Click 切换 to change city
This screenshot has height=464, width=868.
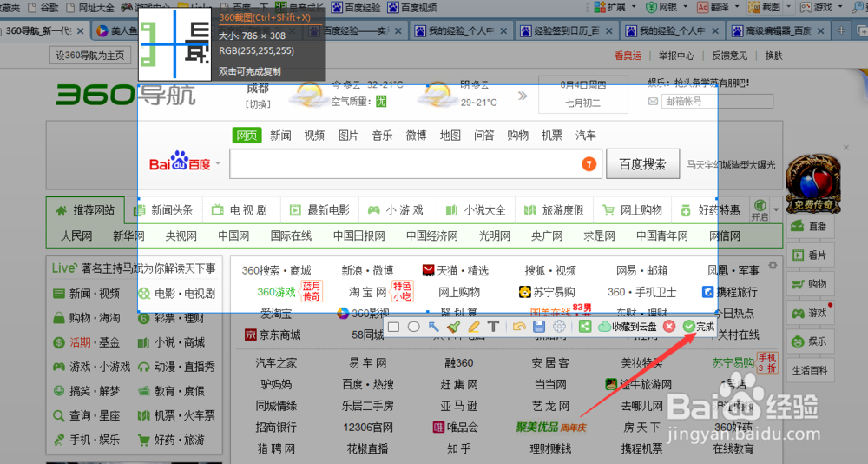click(x=258, y=104)
